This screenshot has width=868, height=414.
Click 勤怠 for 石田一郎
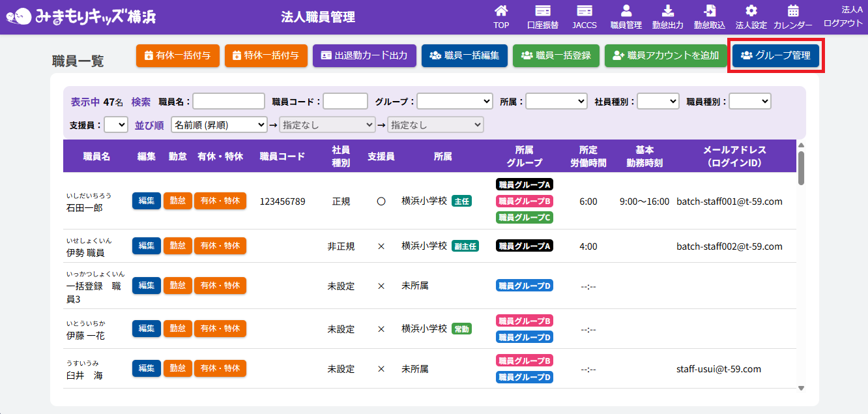click(178, 201)
